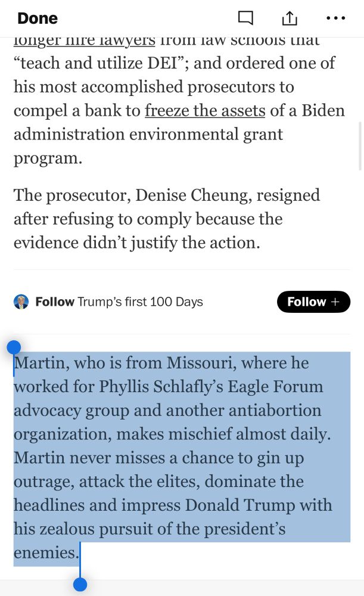Image resolution: width=364 pixels, height=596 pixels.
Task: Tap the word 'program' above prosecutor paragraph
Action: pyautogui.click(x=46, y=159)
